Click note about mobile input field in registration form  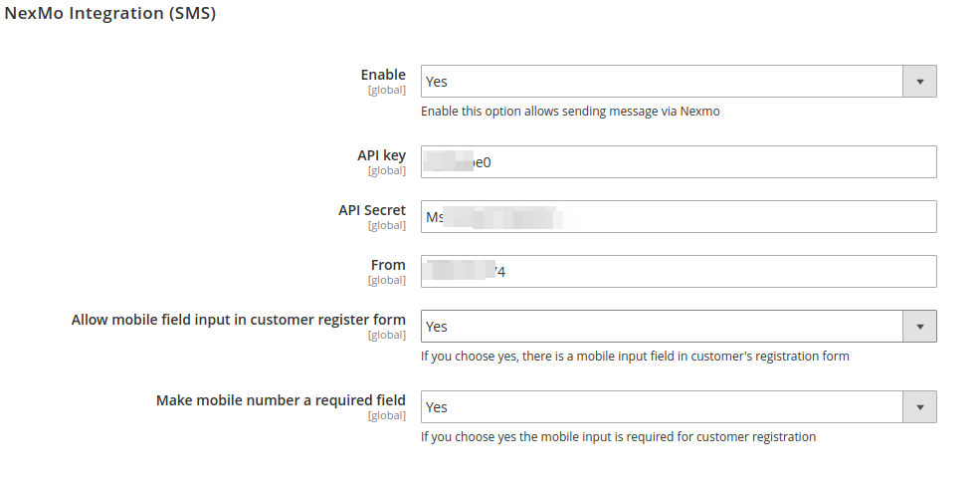[x=635, y=357]
